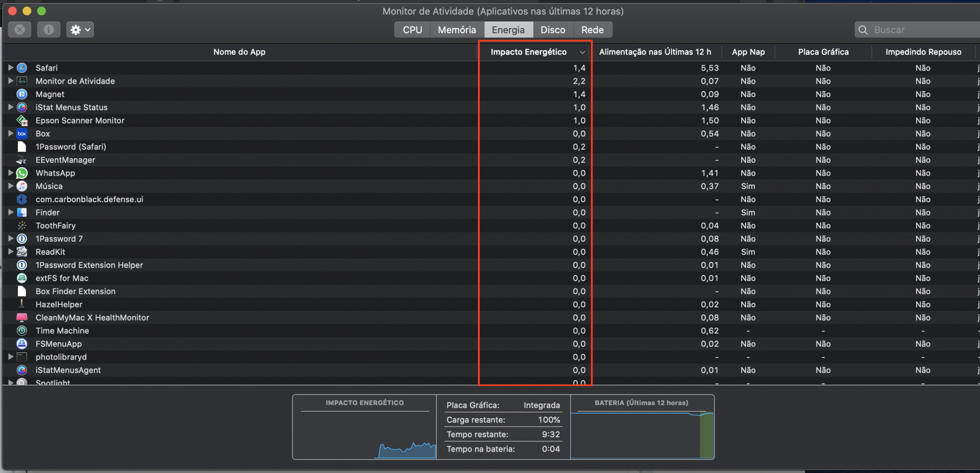Viewport: 980px width, 473px height.
Task: Sort by Impedindo Repouso column header
Action: pos(923,52)
